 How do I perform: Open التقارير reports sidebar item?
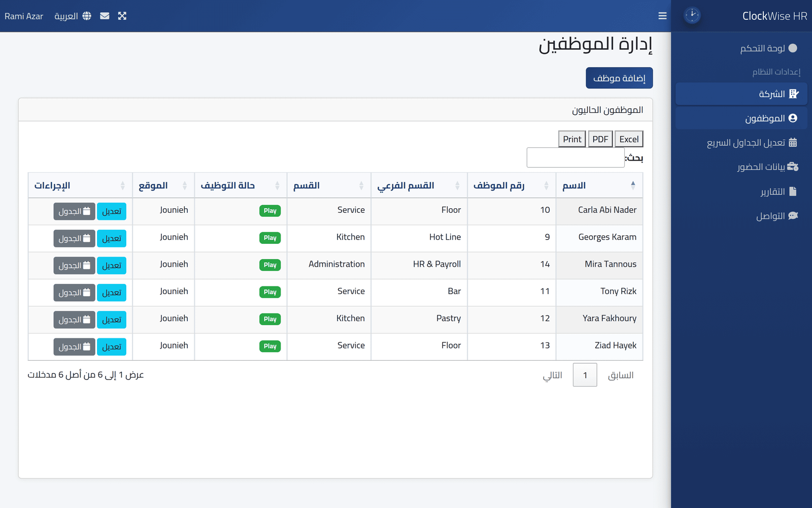pos(741,192)
